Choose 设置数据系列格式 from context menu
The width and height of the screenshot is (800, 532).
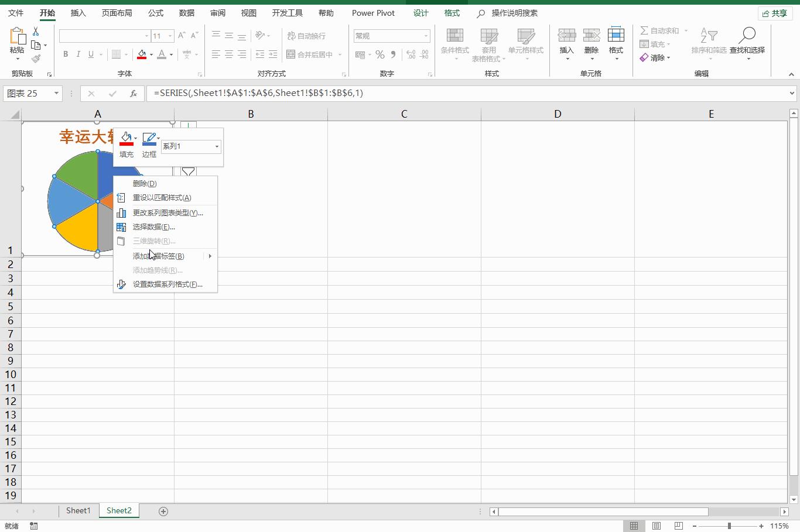[167, 284]
